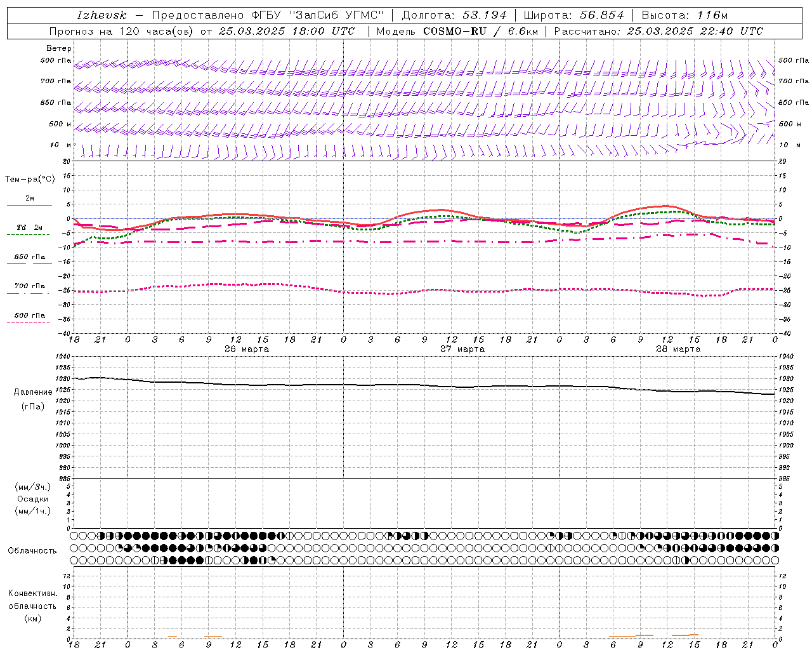Click the text Предоставлено ФГБУ "ЗапСиб УГМС"
812x650 pixels.
(268, 15)
